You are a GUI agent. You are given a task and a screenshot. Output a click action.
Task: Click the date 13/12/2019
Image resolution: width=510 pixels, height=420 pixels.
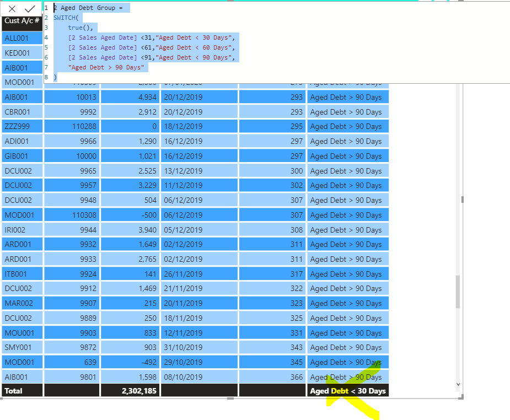[199, 171]
